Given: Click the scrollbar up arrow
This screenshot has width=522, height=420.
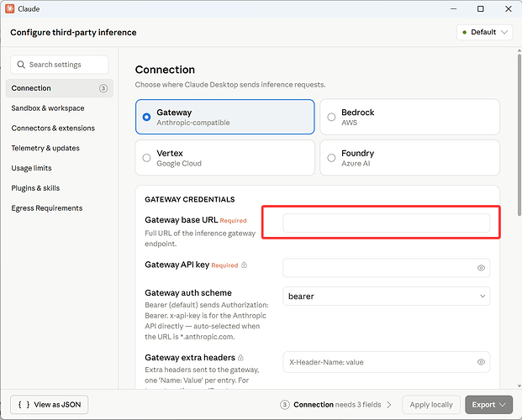Looking at the screenshot, I should click(519, 50).
